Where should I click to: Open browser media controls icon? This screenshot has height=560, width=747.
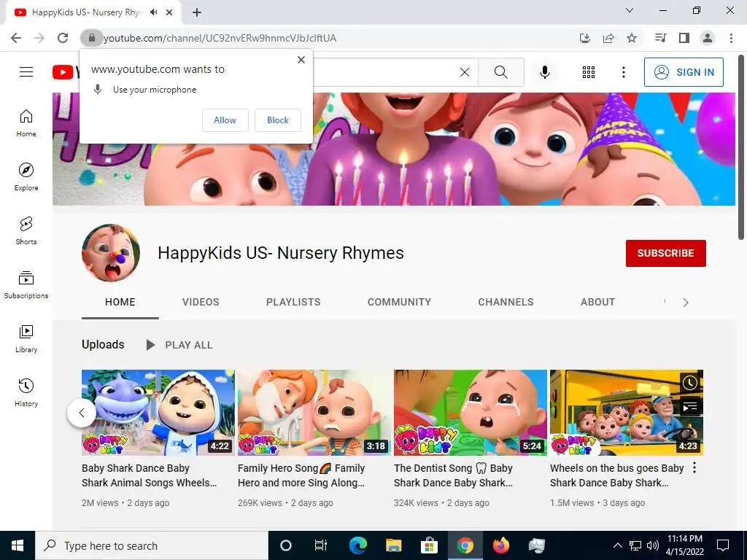coord(660,38)
